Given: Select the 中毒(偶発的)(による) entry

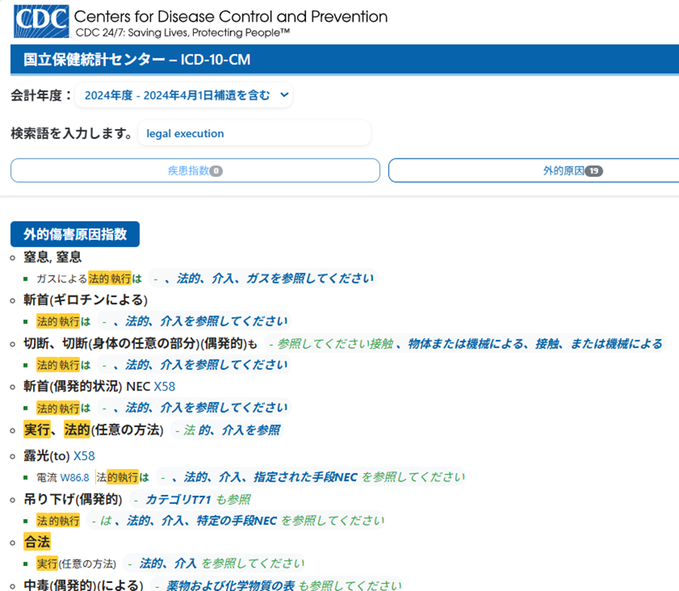Looking at the screenshot, I should tap(83, 585).
